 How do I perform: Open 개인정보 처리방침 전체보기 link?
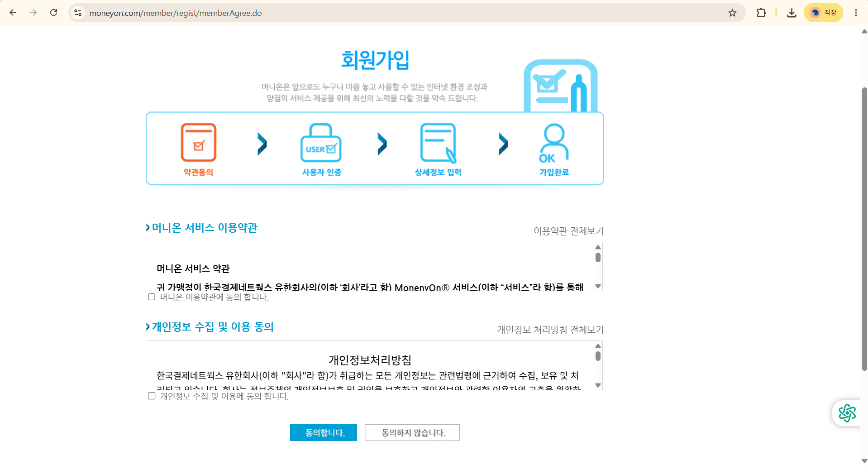point(550,330)
